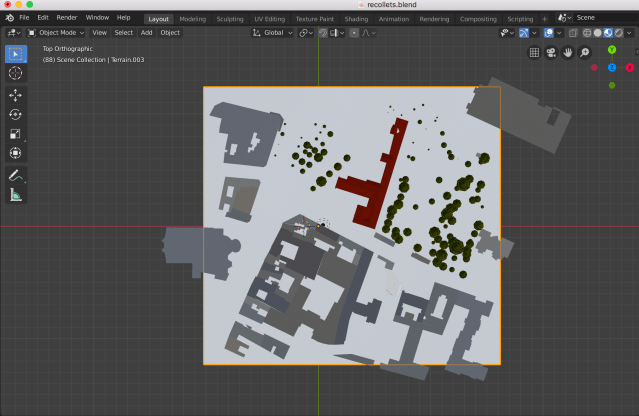Activate the Measure ruler tool

coord(16,194)
